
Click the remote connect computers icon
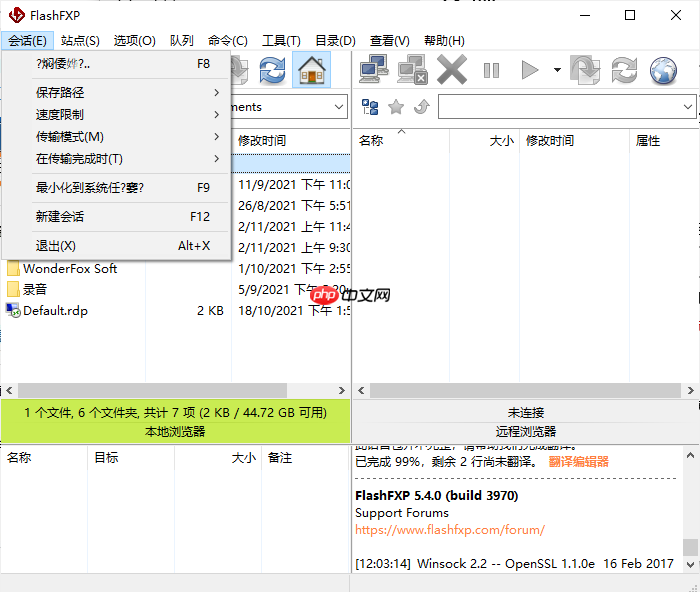pos(374,70)
